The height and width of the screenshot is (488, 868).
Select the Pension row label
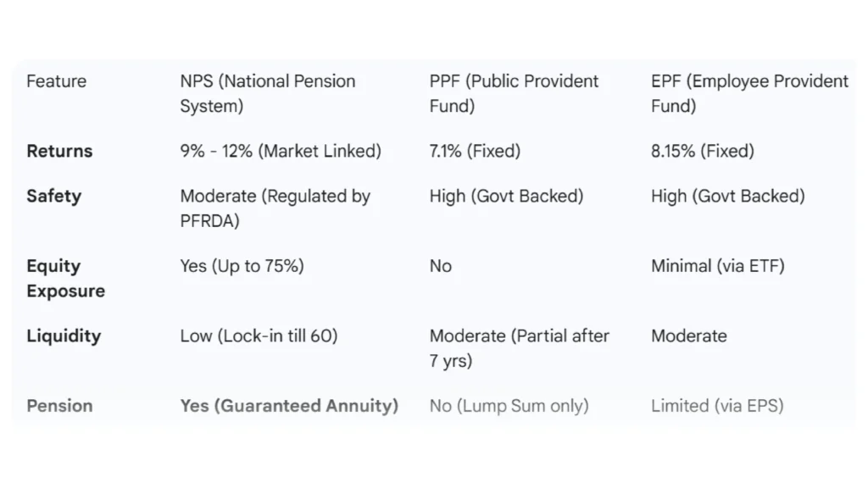(59, 406)
